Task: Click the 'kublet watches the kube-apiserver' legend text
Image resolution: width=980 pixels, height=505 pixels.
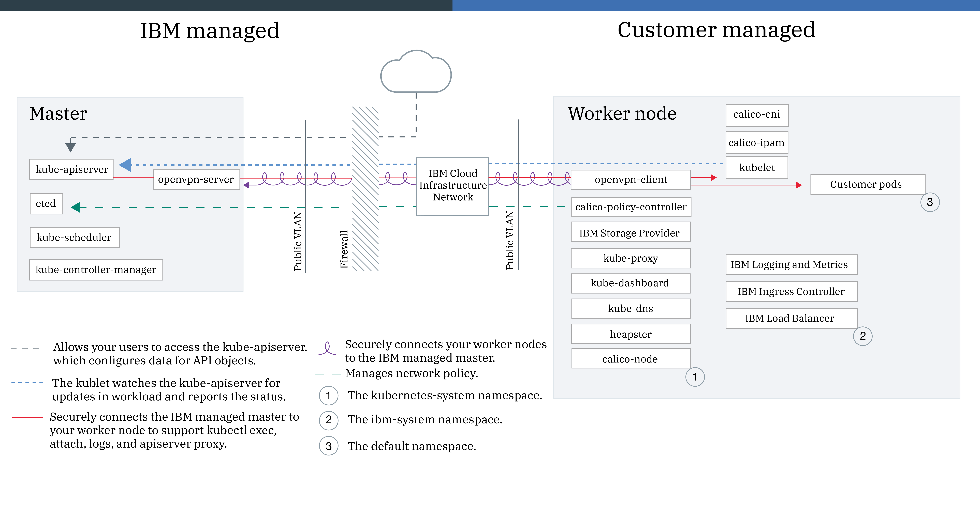Action: click(x=169, y=390)
